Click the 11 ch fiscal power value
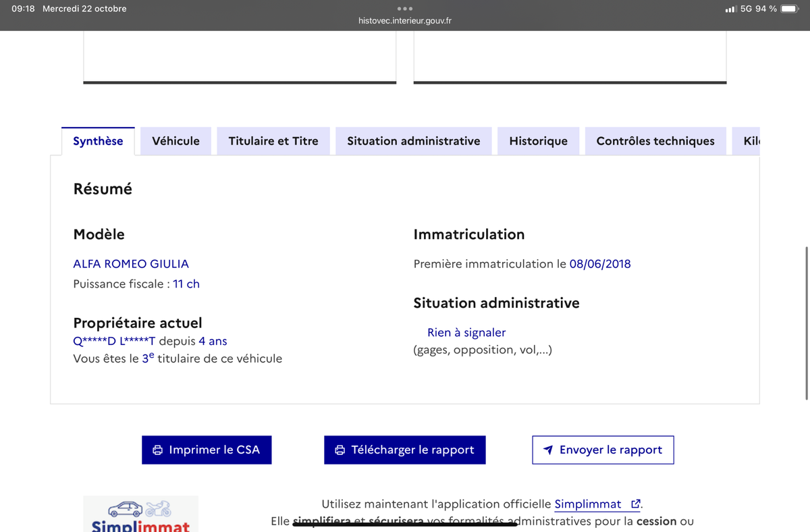The width and height of the screenshot is (810, 532). point(186,284)
